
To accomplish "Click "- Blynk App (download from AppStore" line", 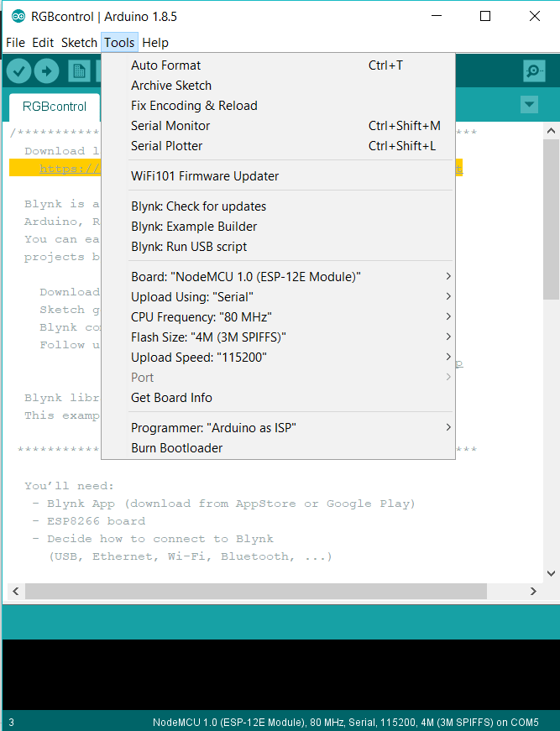I will pyautogui.click(x=223, y=504).
